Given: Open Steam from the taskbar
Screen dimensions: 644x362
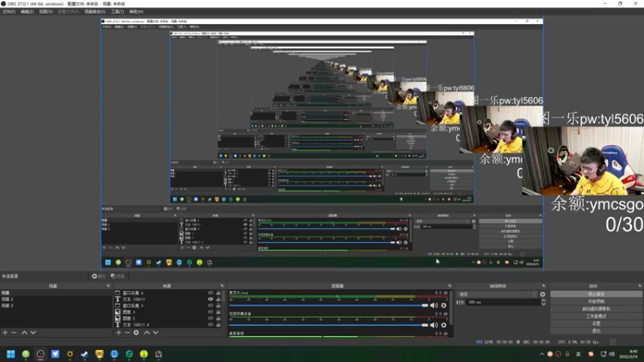Looking at the screenshot, I should coord(85,354).
